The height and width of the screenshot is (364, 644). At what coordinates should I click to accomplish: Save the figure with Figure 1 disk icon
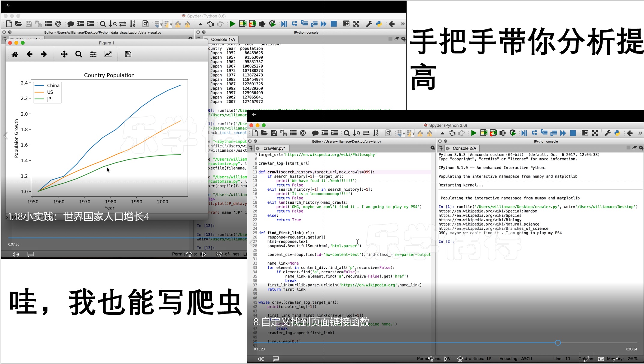coord(128,54)
